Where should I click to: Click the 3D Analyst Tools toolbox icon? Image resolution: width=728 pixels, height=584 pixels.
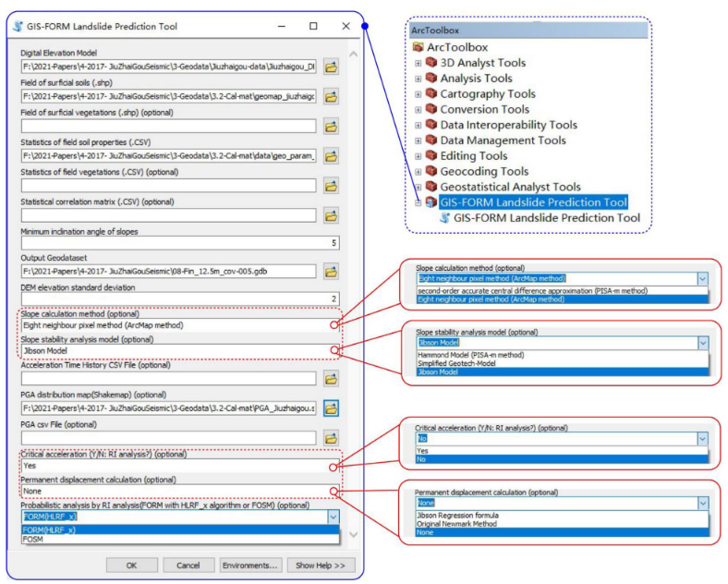[431, 63]
